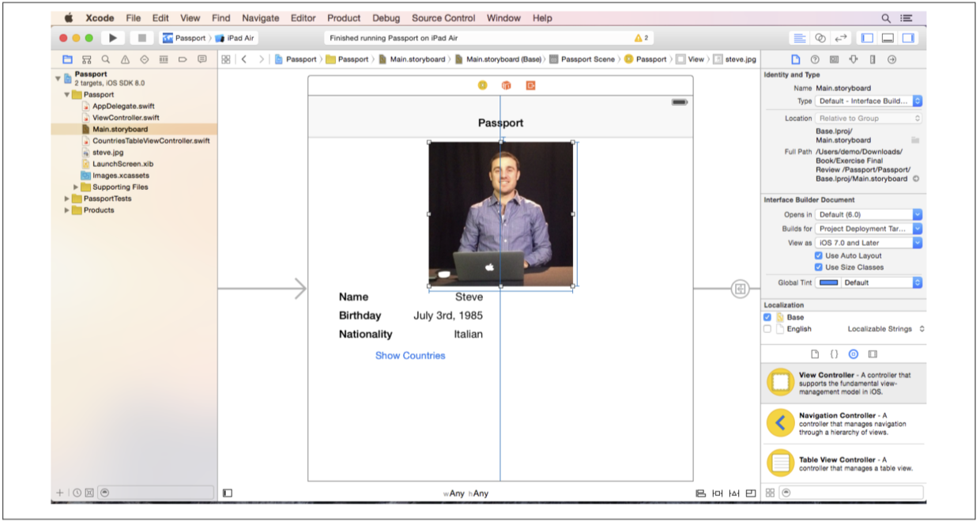Uncheck Use Size Classes
This screenshot has width=980, height=522.
click(x=819, y=267)
